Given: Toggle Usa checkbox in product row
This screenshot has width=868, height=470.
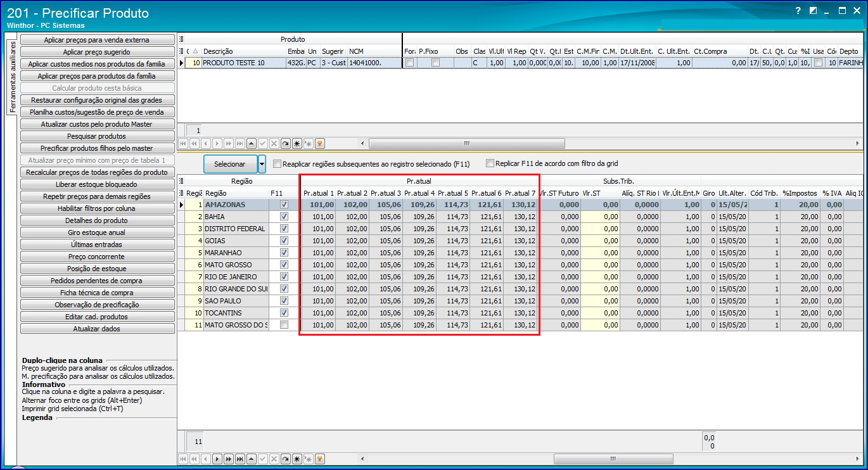Looking at the screenshot, I should pyautogui.click(x=819, y=63).
